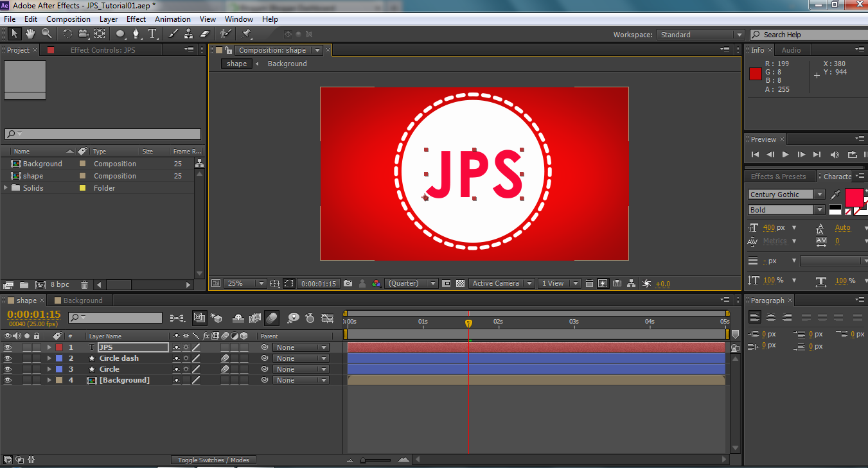Image resolution: width=868 pixels, height=468 pixels.
Task: Open the Bold font style dropdown
Action: point(786,210)
